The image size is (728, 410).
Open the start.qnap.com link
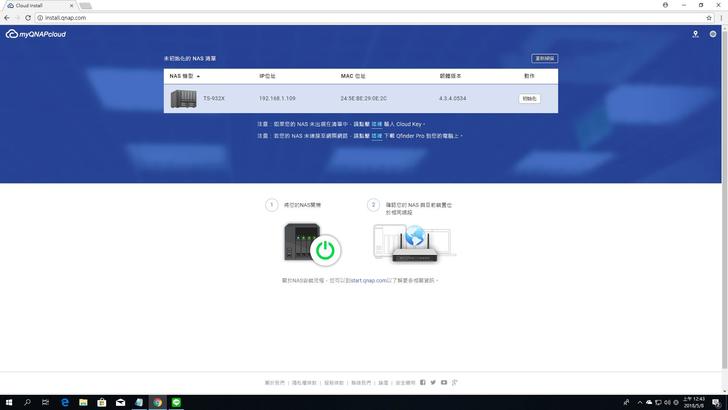(x=368, y=280)
